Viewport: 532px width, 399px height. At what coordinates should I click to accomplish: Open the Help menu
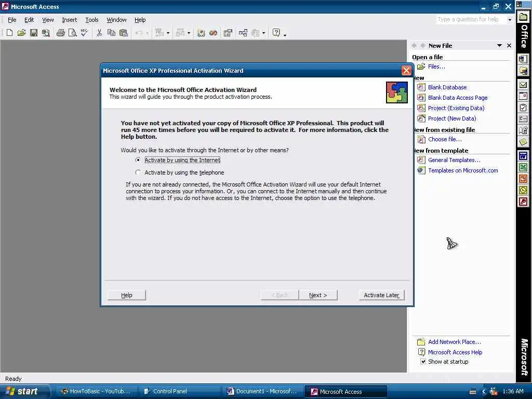[x=140, y=20]
